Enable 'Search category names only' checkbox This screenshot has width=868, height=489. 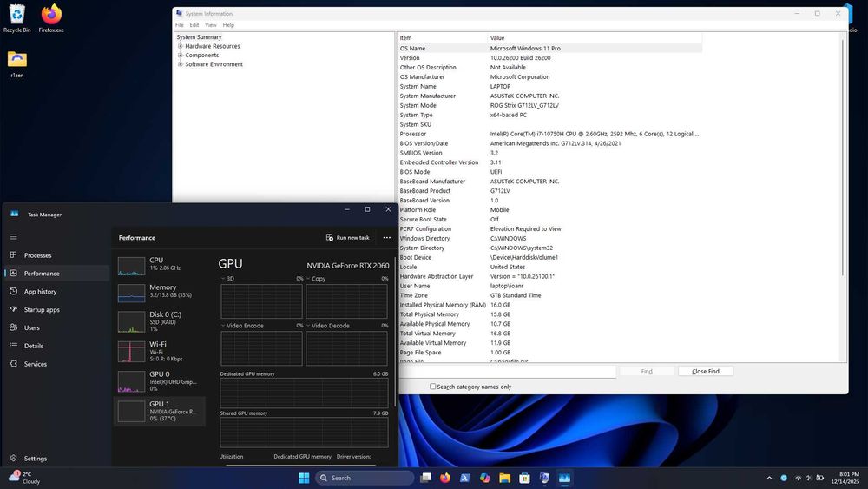click(433, 387)
